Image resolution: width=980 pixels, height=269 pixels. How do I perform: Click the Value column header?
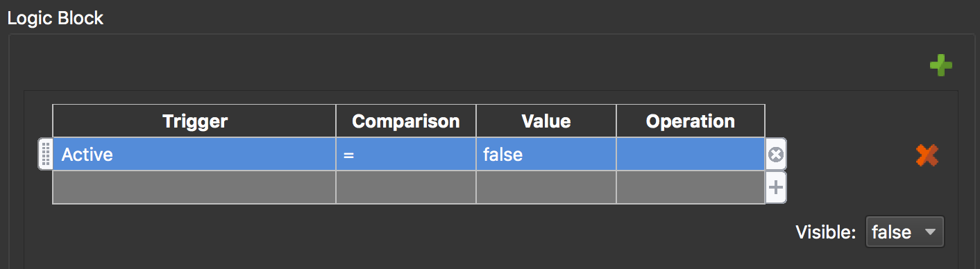pos(546,121)
